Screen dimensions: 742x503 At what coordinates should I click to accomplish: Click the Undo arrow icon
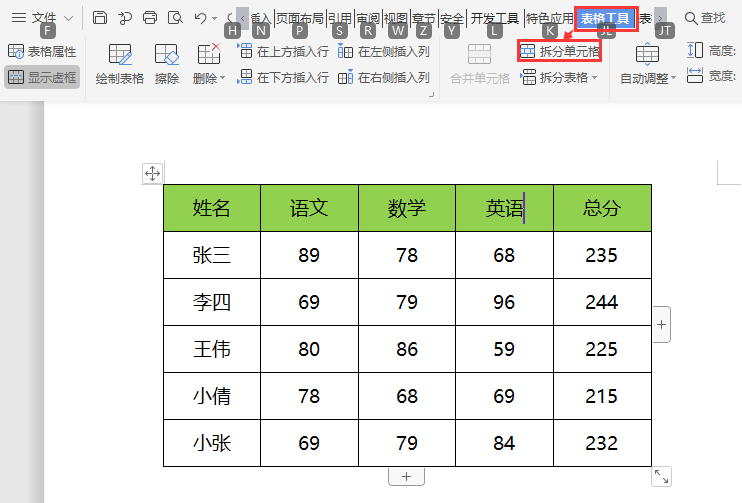pos(200,18)
